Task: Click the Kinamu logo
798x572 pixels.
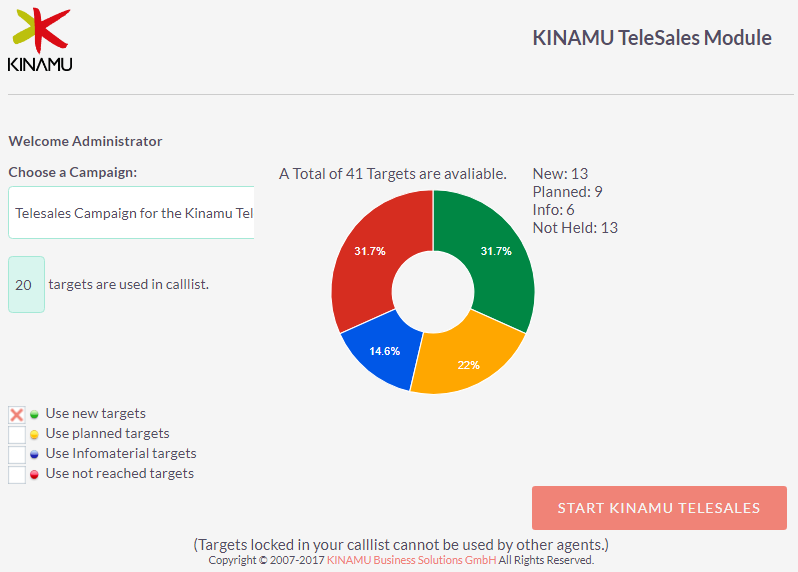Action: pyautogui.click(x=40, y=40)
